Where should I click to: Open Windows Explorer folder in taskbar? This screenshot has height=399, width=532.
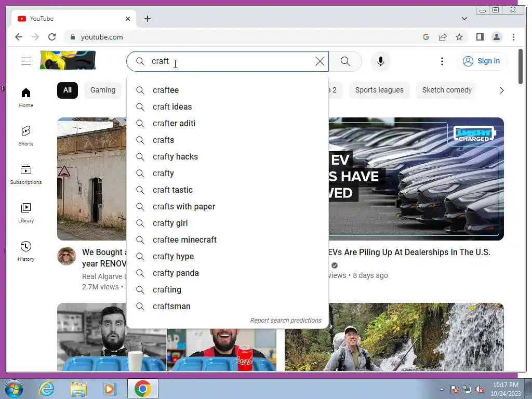pos(78,389)
